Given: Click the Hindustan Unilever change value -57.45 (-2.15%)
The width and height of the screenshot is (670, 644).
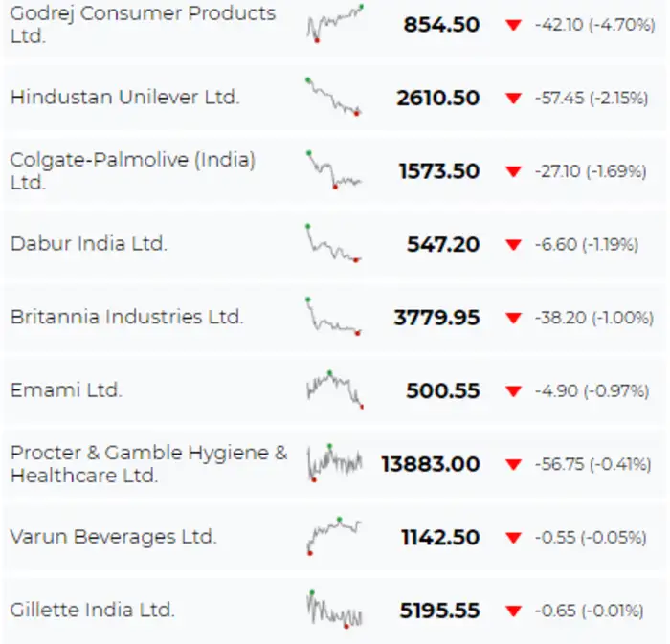Looking at the screenshot, I should [x=591, y=98].
